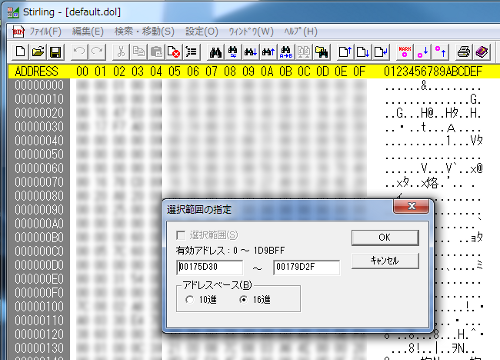Click the folder with binoculars search icon
The image size is (500, 360).
321,52
